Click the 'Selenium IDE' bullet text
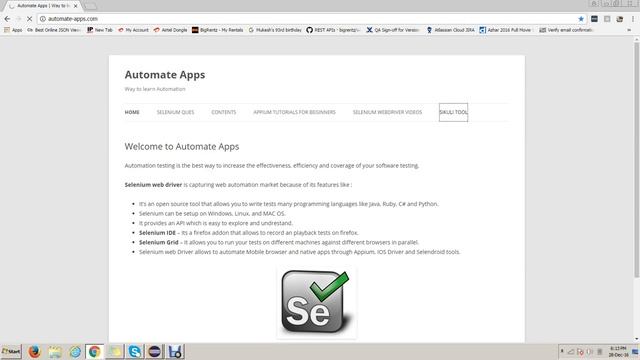This screenshot has width=640, height=360. [x=157, y=233]
